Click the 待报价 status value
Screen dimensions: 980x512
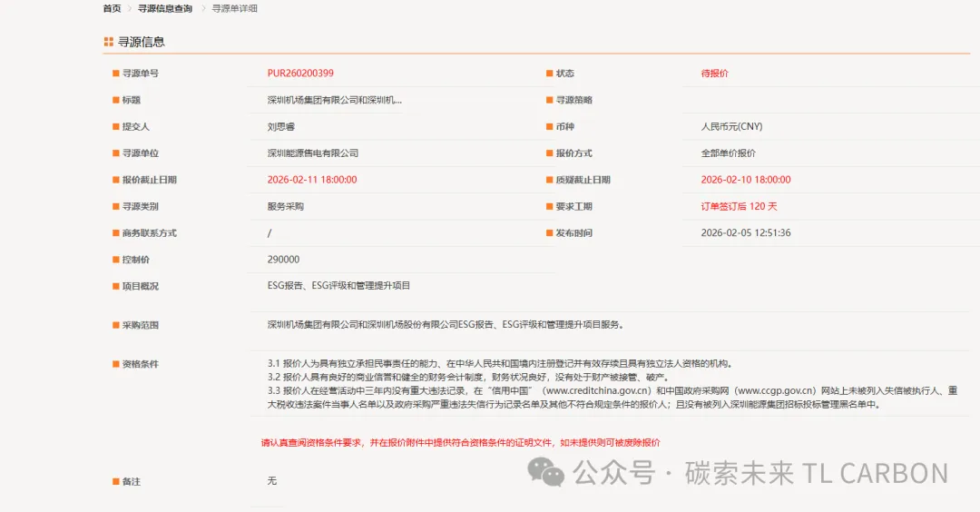pyautogui.click(x=714, y=74)
